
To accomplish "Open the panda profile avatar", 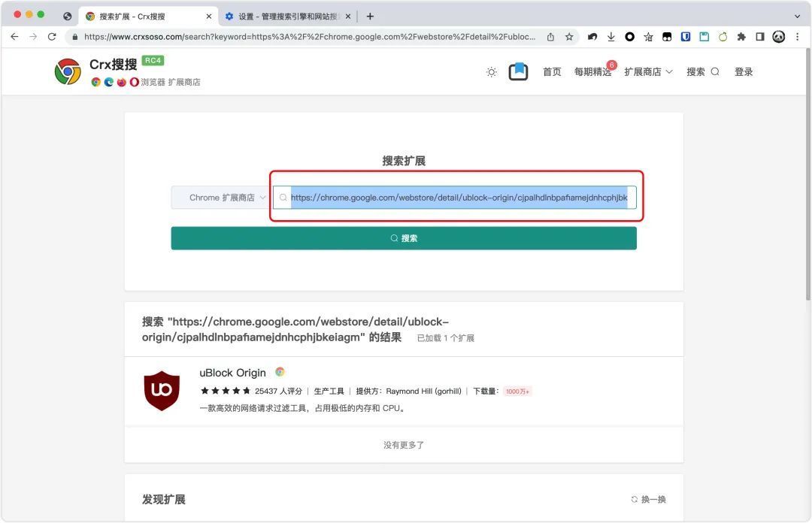I will point(779,37).
